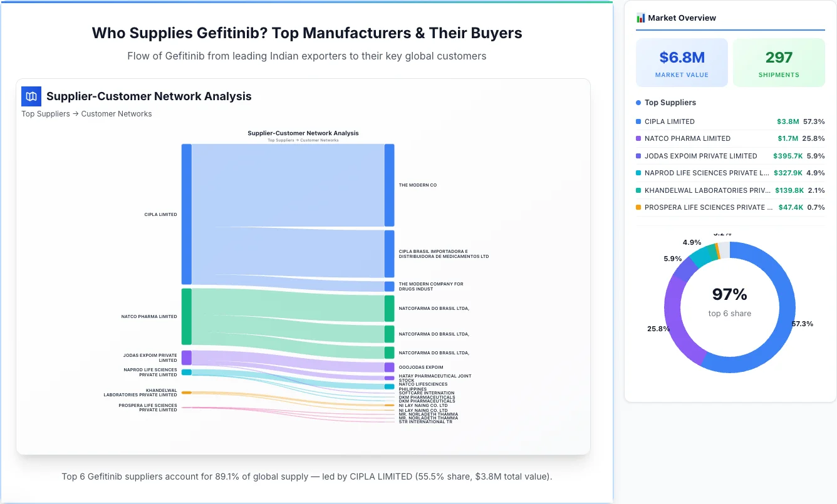This screenshot has width=837, height=504.
Task: Click the $6.8M Market Value card
Action: coord(682,62)
